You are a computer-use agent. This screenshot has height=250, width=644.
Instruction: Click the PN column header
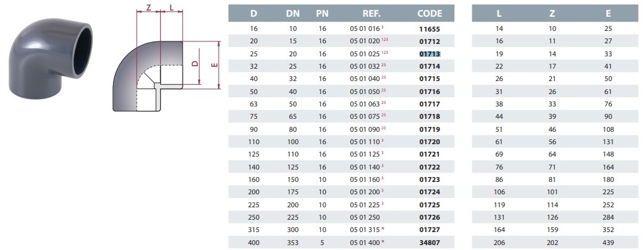(322, 13)
